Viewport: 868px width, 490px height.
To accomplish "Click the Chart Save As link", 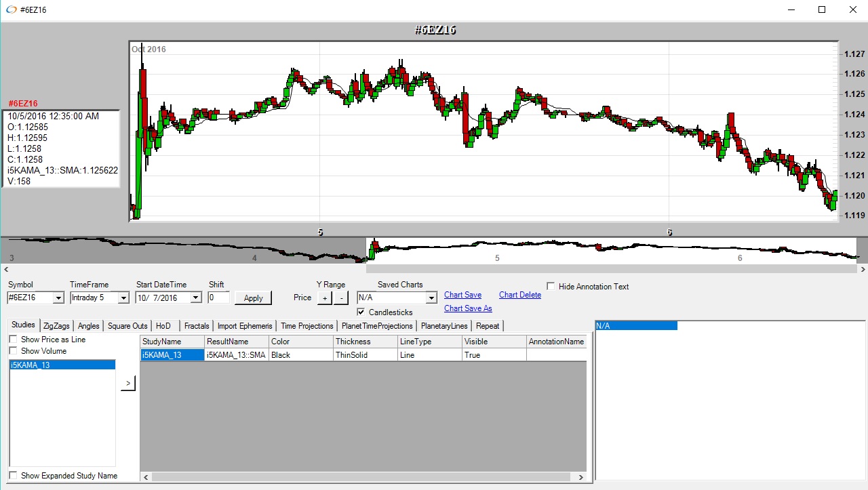I will pos(468,308).
